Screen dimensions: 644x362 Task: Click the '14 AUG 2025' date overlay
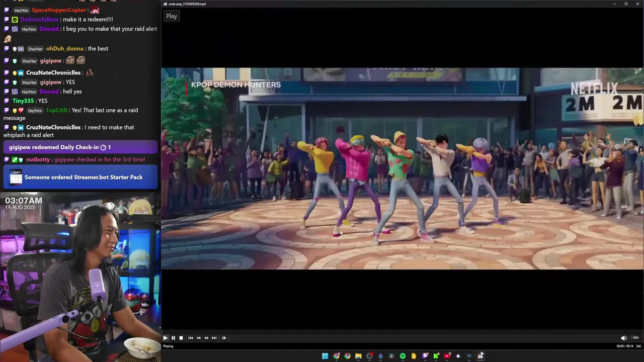(x=21, y=207)
